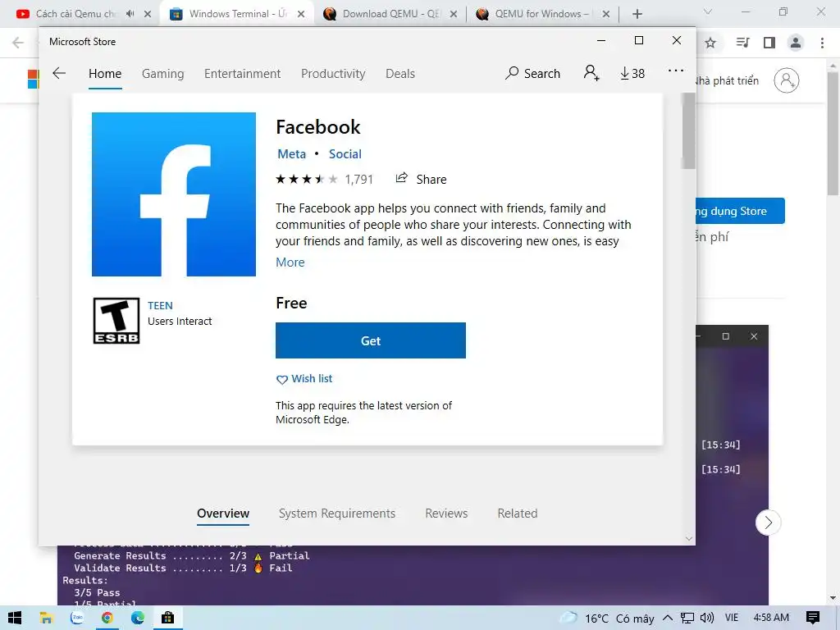Open the Reviews tab
The width and height of the screenshot is (840, 630).
point(446,514)
